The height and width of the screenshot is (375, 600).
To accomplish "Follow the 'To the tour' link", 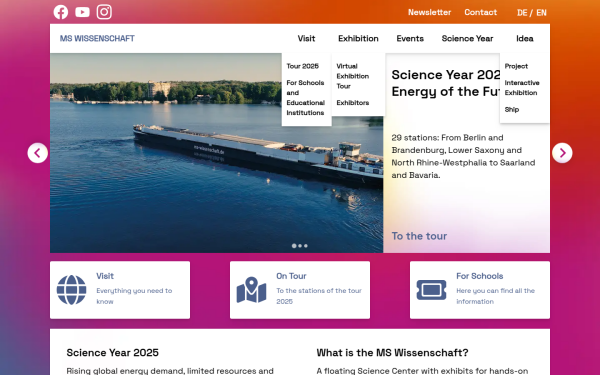I will (419, 236).
